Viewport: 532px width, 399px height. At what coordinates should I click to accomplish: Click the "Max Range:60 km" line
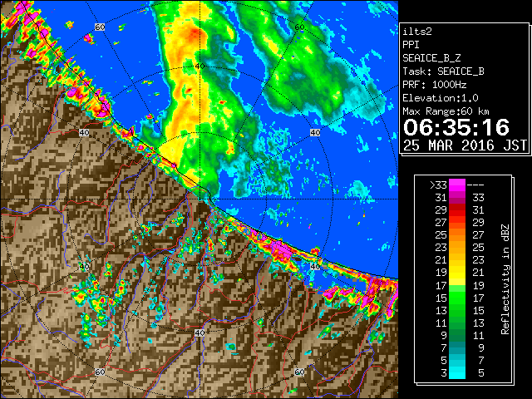coord(446,111)
